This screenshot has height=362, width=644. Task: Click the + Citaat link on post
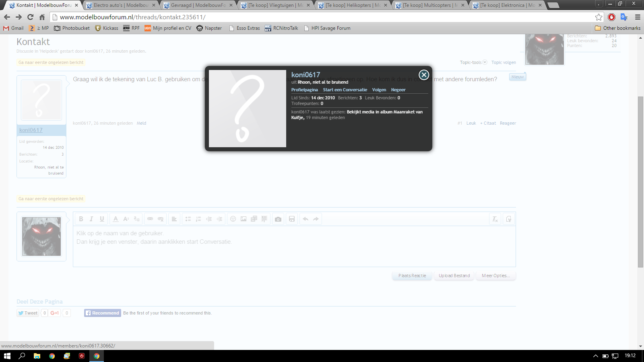[x=488, y=123]
